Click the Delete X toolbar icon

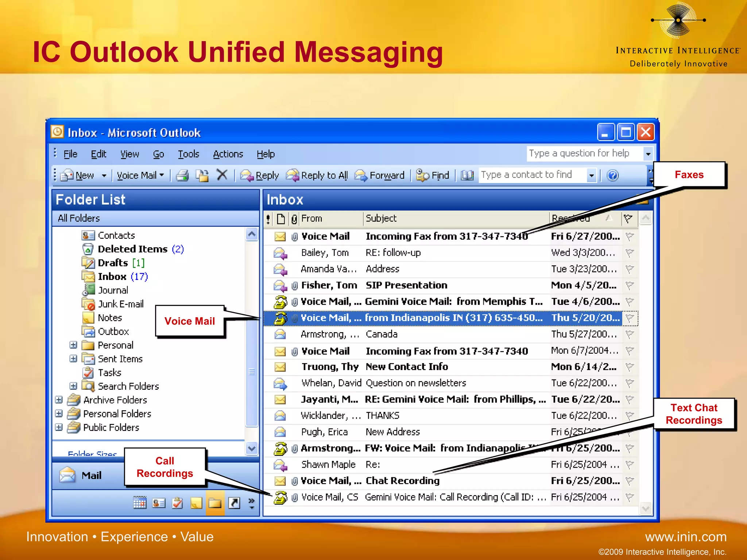click(222, 175)
